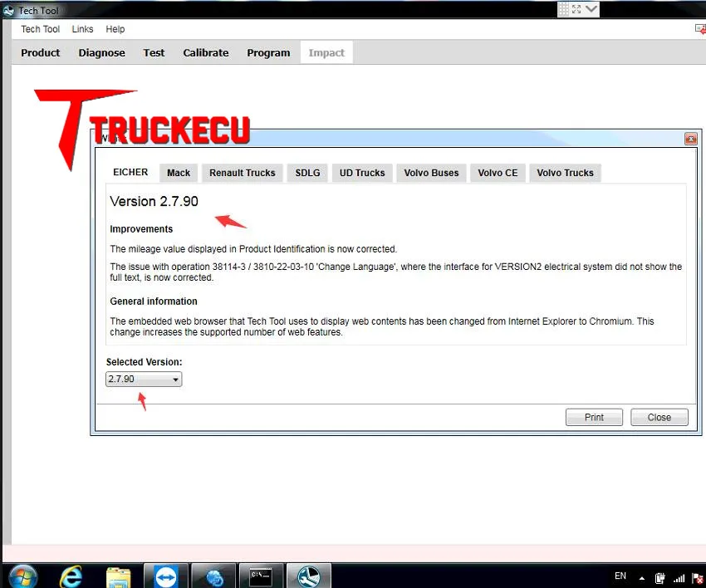Click the network signal tray icon
This screenshot has height=588, width=706.
click(679, 578)
